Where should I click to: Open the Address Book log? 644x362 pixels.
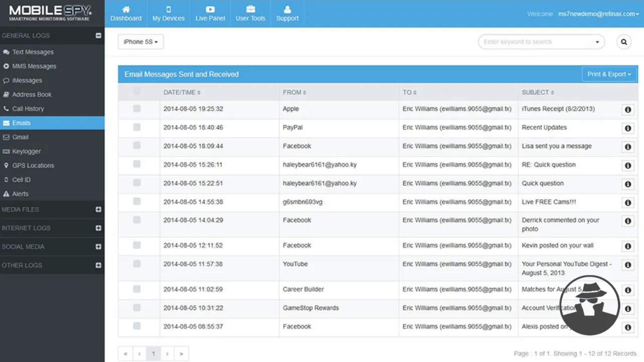[52, 95]
